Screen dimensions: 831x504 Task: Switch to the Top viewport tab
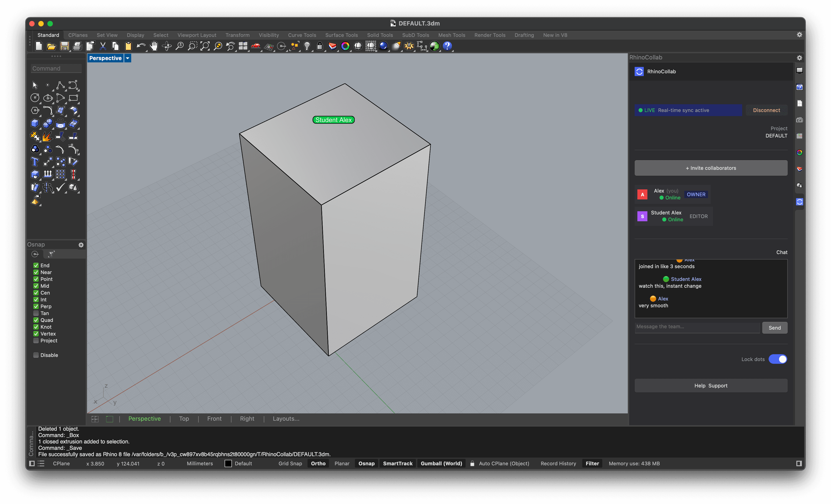tap(184, 419)
